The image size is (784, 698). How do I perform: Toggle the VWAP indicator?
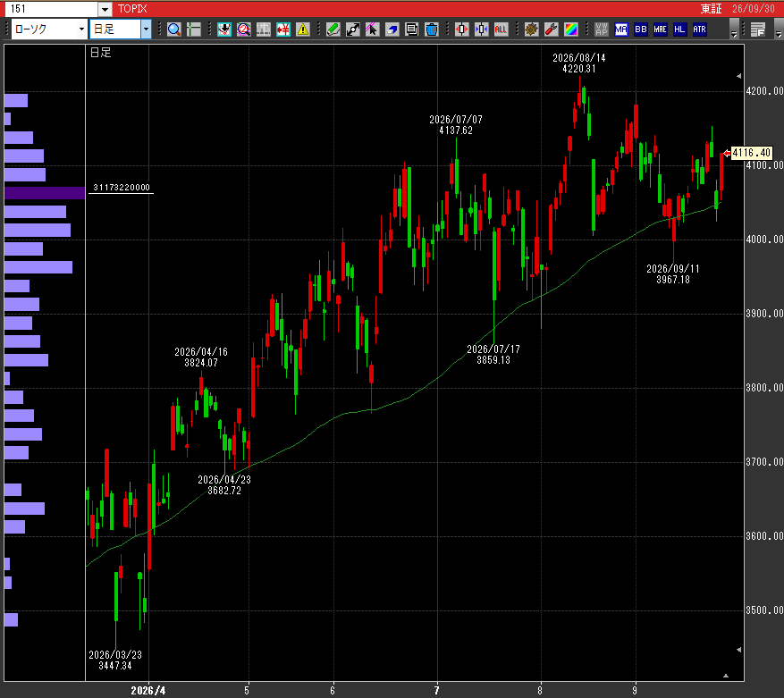pos(601,29)
